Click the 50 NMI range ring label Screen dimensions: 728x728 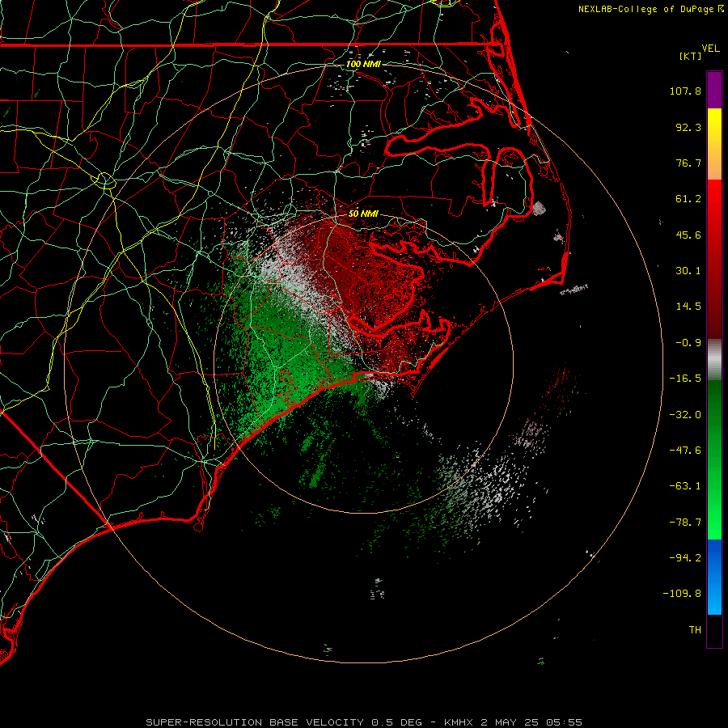tap(363, 214)
